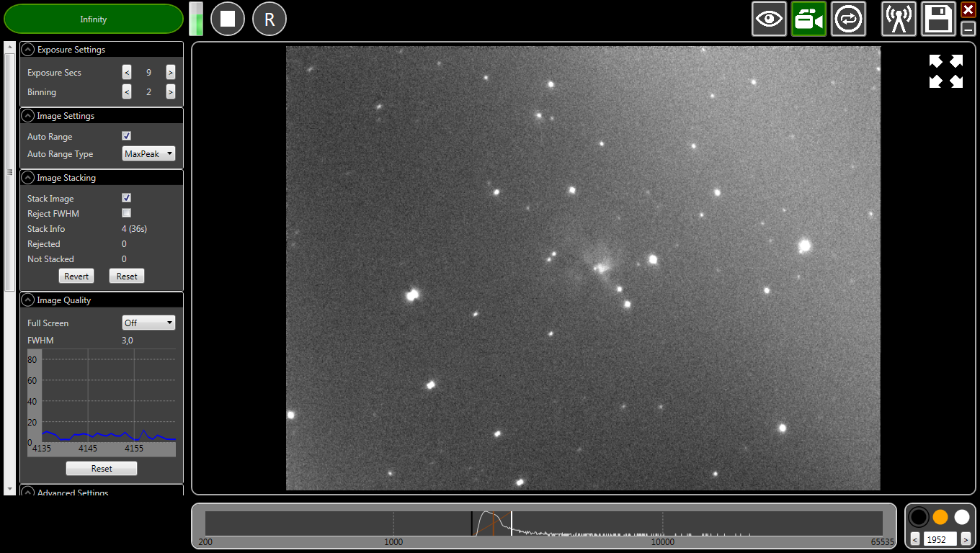The height and width of the screenshot is (553, 980).
Task: Select the green video camera icon
Action: pos(808,19)
